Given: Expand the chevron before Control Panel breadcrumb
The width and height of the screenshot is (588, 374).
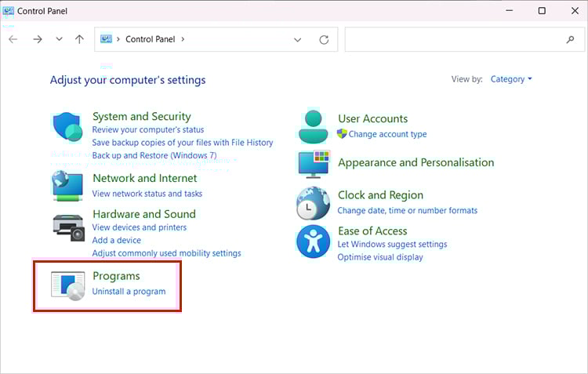Looking at the screenshot, I should pyautogui.click(x=118, y=39).
